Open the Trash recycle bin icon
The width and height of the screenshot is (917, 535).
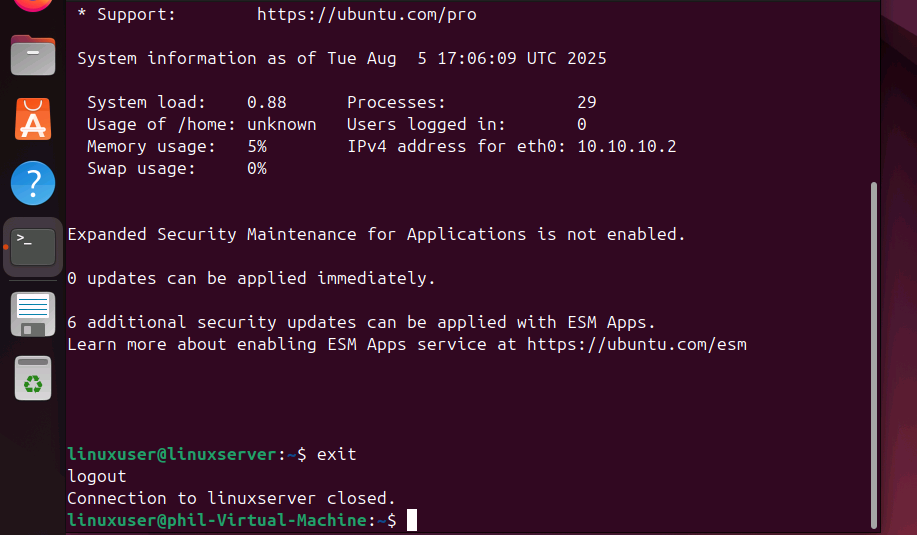pos(33,378)
